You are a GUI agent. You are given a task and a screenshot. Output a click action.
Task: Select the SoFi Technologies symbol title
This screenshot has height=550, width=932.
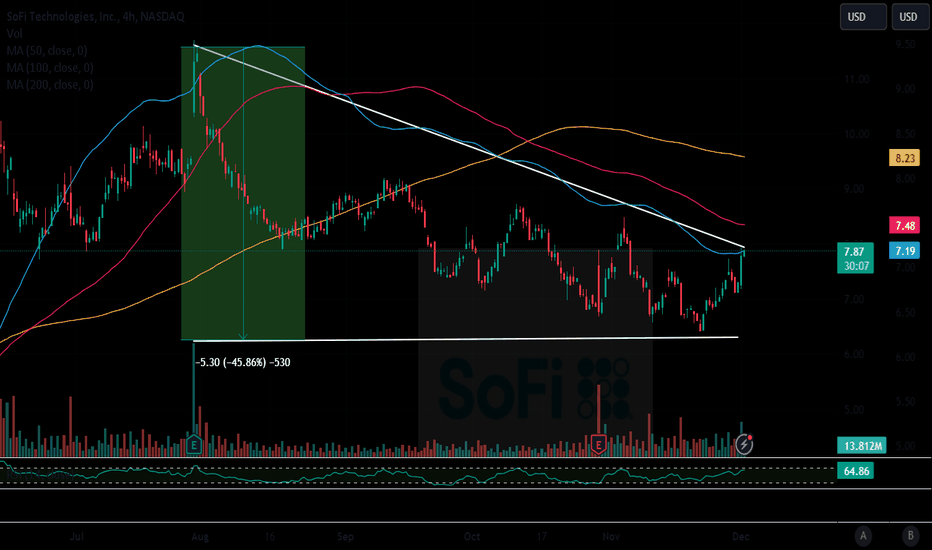coord(96,17)
